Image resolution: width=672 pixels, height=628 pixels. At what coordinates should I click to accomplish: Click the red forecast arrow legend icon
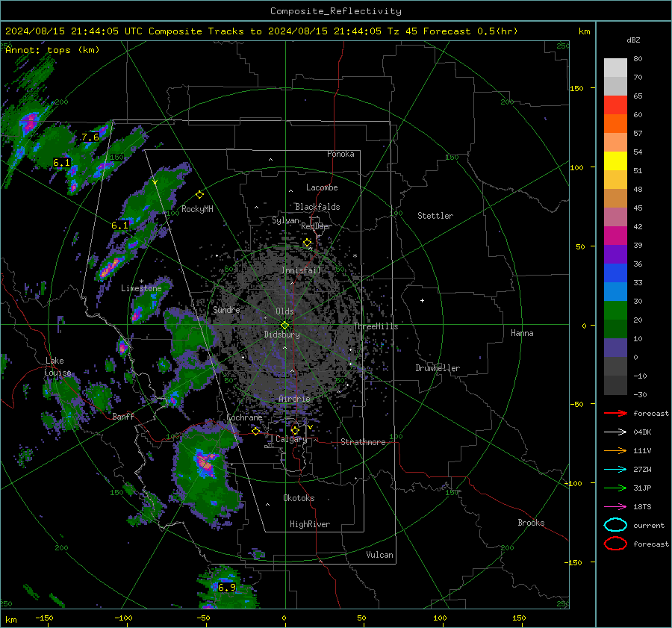pos(615,413)
